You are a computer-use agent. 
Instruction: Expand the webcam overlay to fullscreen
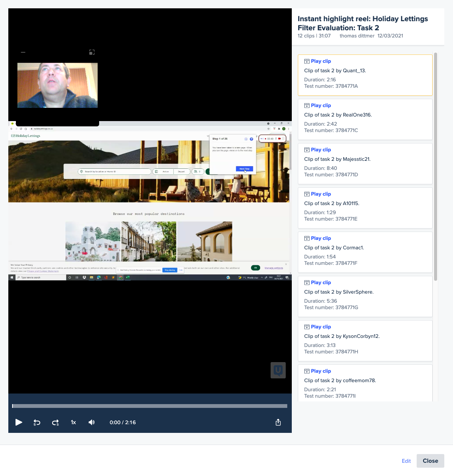point(92,52)
